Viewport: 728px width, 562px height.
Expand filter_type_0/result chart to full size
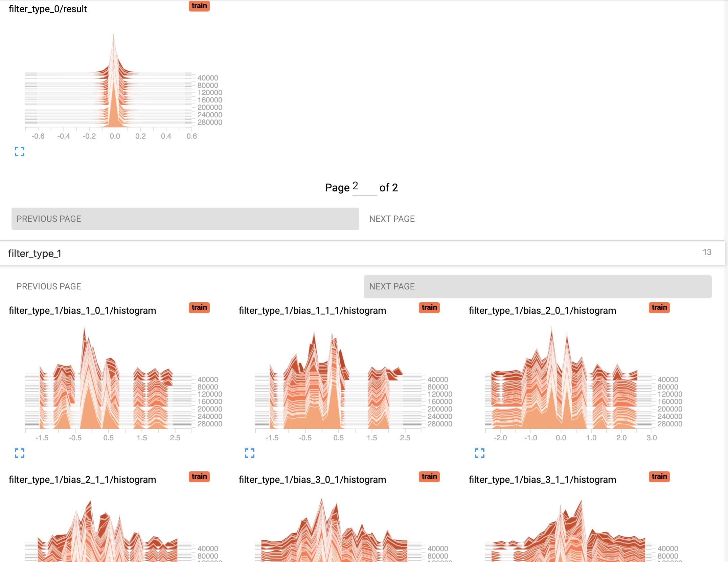click(20, 151)
